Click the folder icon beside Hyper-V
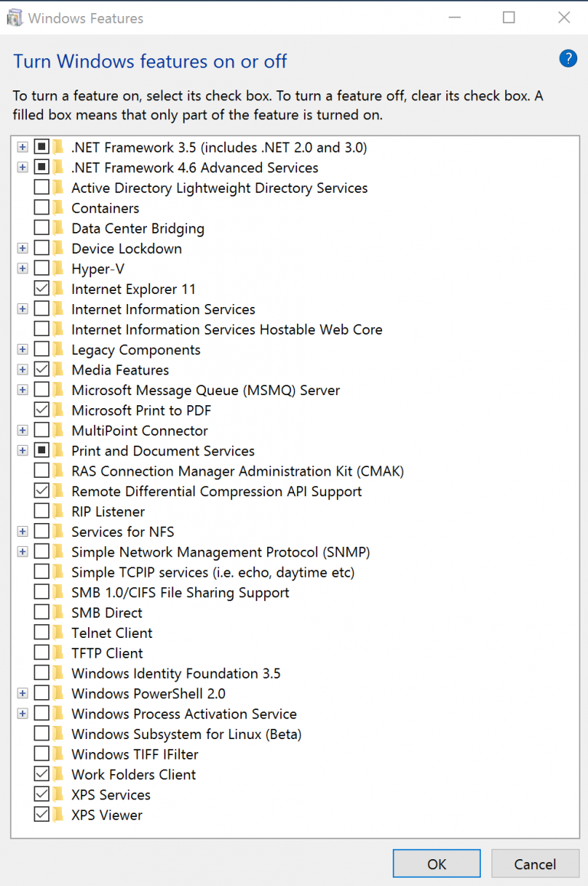Image resolution: width=588 pixels, height=886 pixels. (x=57, y=268)
